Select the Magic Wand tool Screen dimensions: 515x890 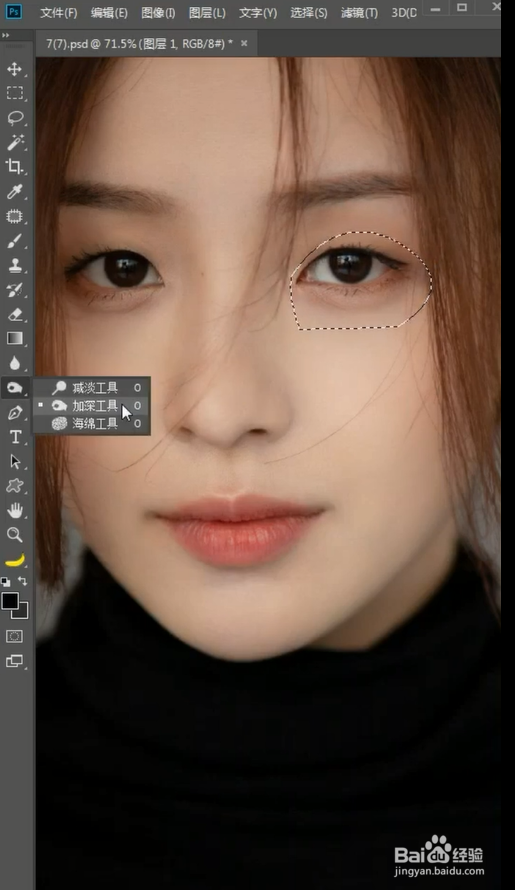pos(14,142)
